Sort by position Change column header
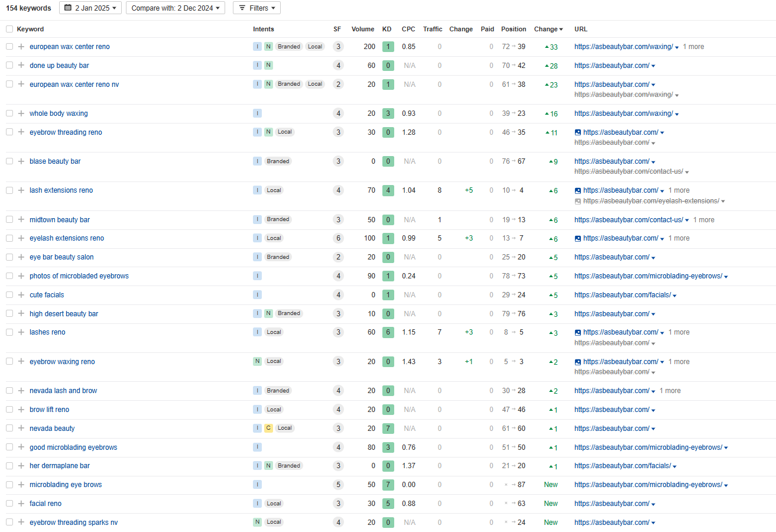Viewport: 776px width, 532px height. [548, 29]
